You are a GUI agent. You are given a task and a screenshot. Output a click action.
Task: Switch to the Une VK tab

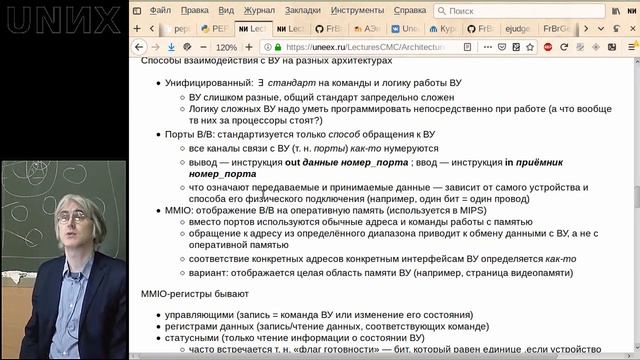[x=405, y=29]
